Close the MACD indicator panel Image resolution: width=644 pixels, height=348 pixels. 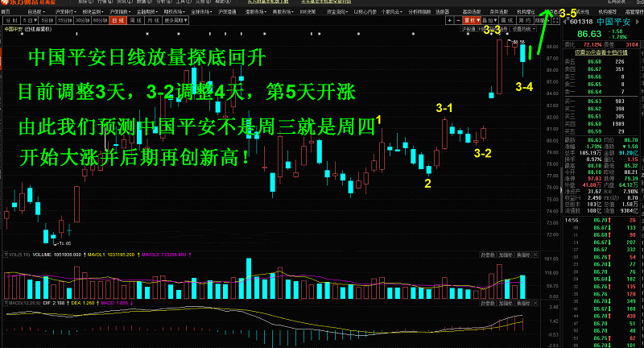(x=535, y=303)
